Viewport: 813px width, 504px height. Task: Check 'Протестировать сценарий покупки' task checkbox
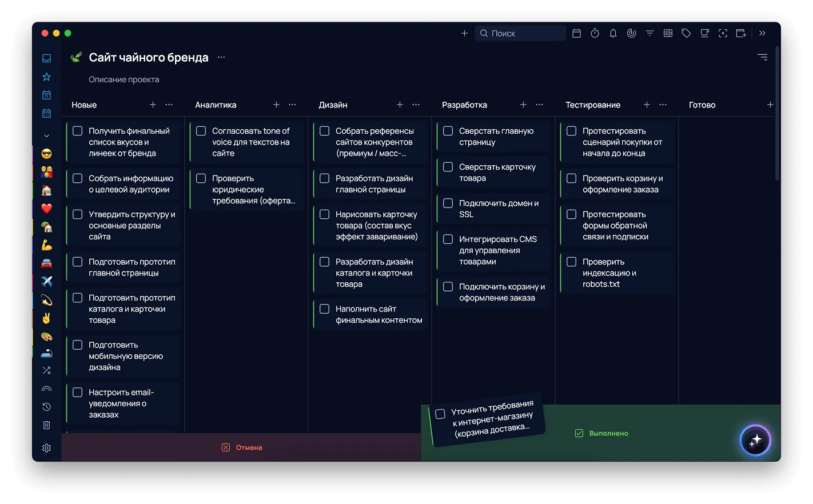(572, 131)
